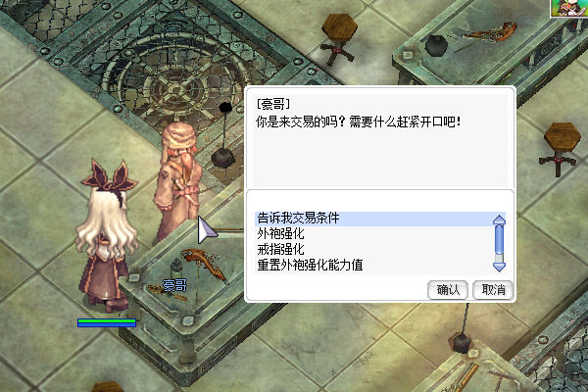Click the hexagonal wooden stool near the top

click(x=339, y=38)
